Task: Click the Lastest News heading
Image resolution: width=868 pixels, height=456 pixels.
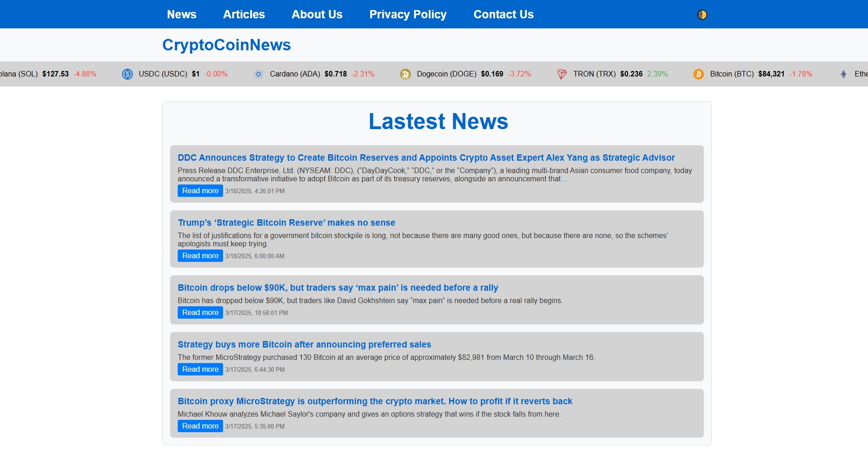Action: pyautogui.click(x=438, y=121)
